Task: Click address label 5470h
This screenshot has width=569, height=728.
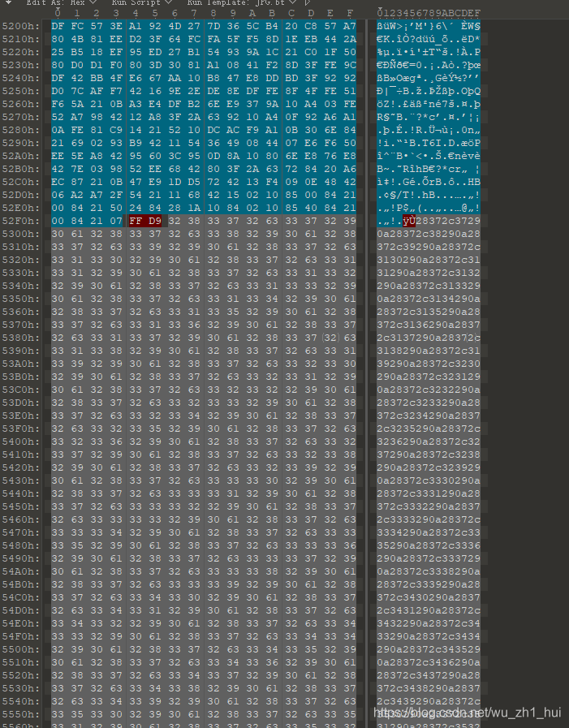Action: pos(21,533)
